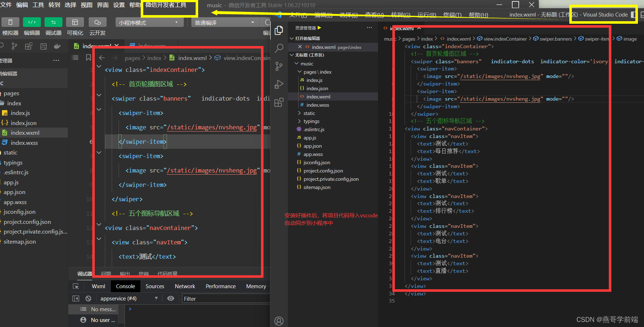Expand the static folder in VS Code explorer

coord(299,113)
